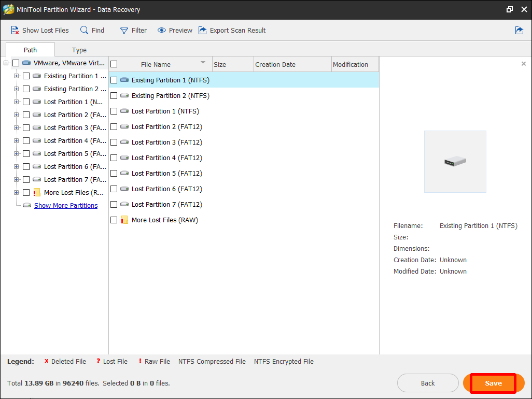
Task: Restore down the window
Action: 509,9
